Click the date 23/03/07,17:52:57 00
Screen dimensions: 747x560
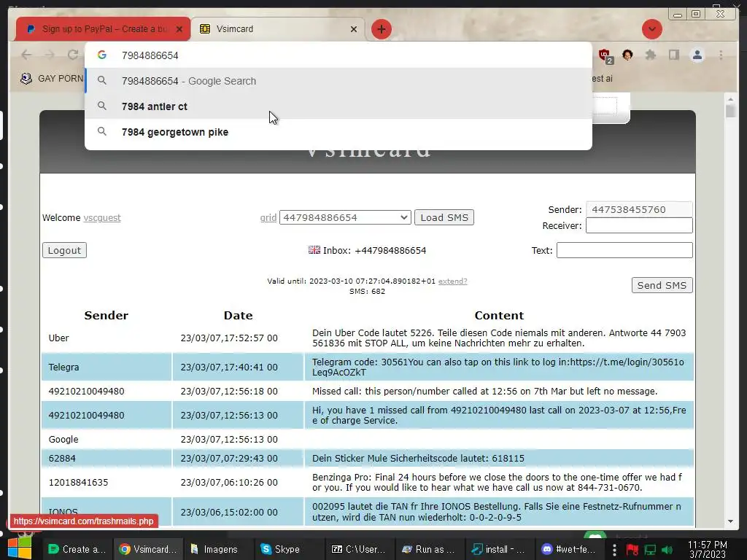tap(228, 338)
